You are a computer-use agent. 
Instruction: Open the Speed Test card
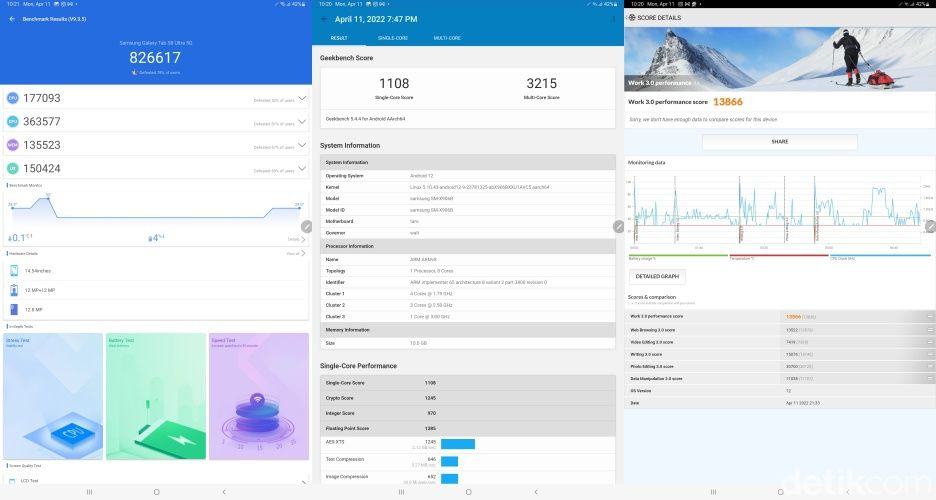259,396
